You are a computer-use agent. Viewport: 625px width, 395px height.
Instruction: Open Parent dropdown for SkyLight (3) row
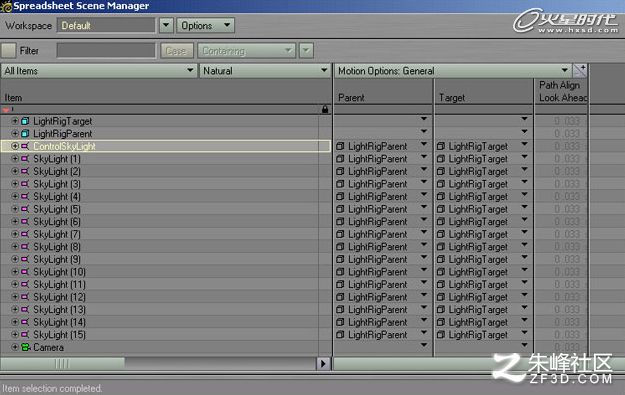[x=424, y=182]
